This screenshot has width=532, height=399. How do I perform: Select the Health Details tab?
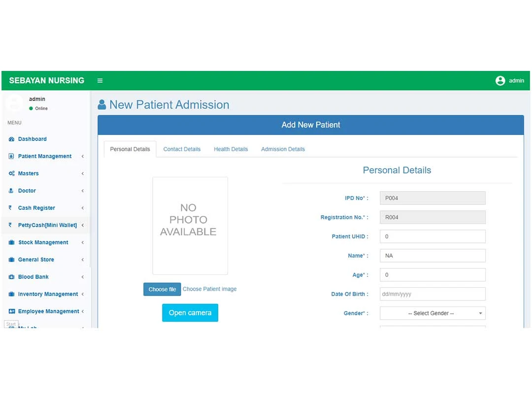tap(231, 149)
